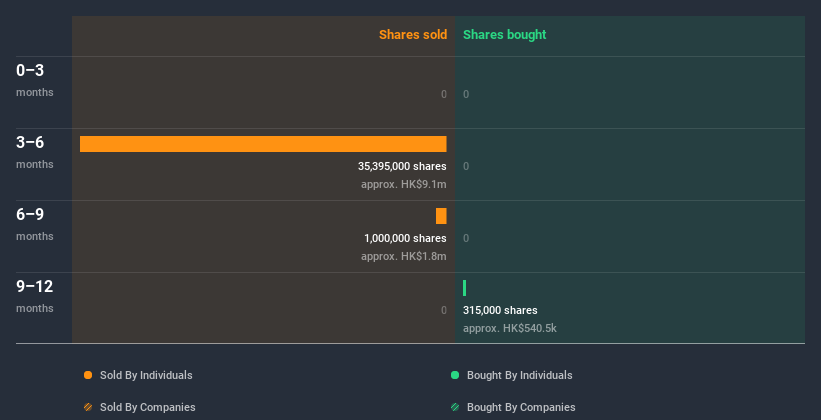Viewport: 821px width, 420px height.
Task: Click the approx. HK$540.5k text
Action: 509,328
